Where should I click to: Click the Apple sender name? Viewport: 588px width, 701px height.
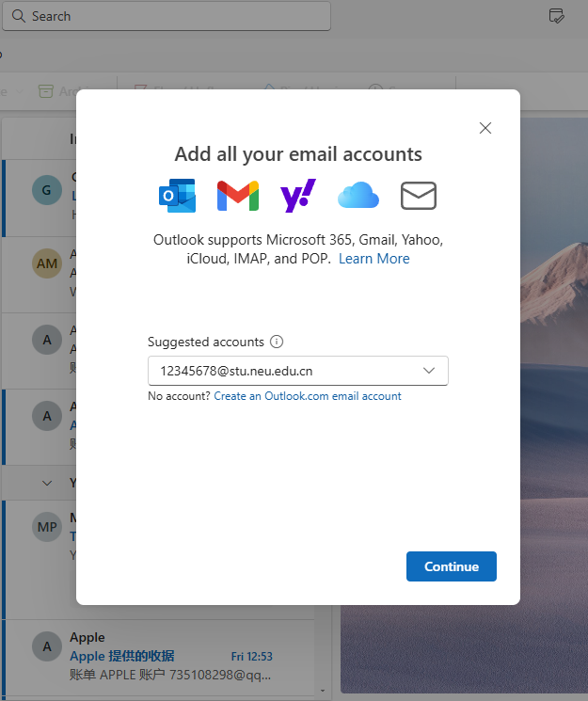pyautogui.click(x=87, y=638)
